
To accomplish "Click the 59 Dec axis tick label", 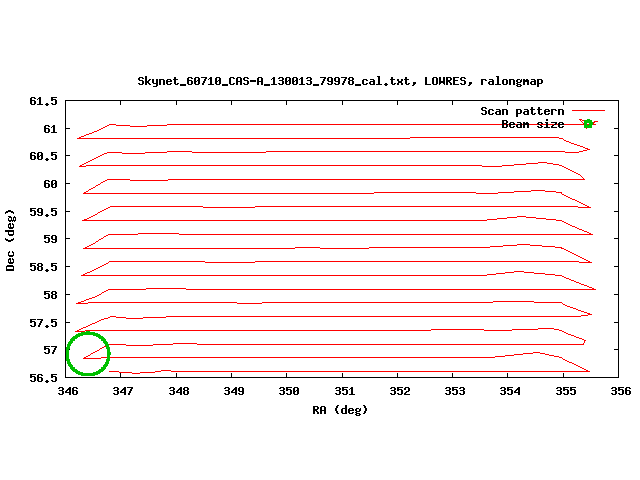I will pos(50,239).
